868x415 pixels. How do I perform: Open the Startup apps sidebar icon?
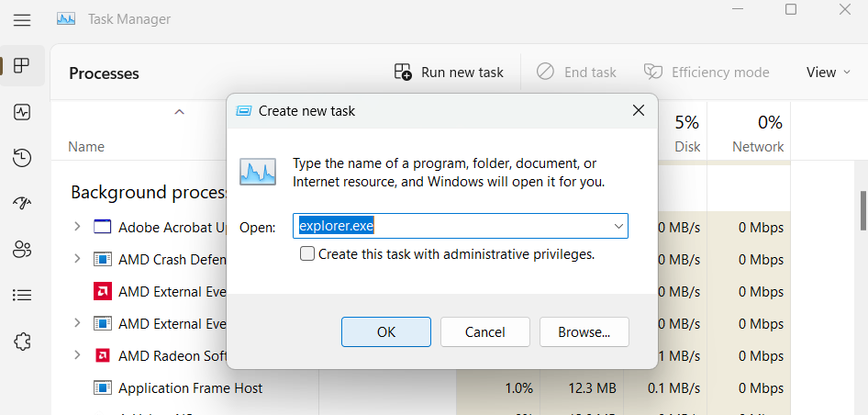coord(22,204)
